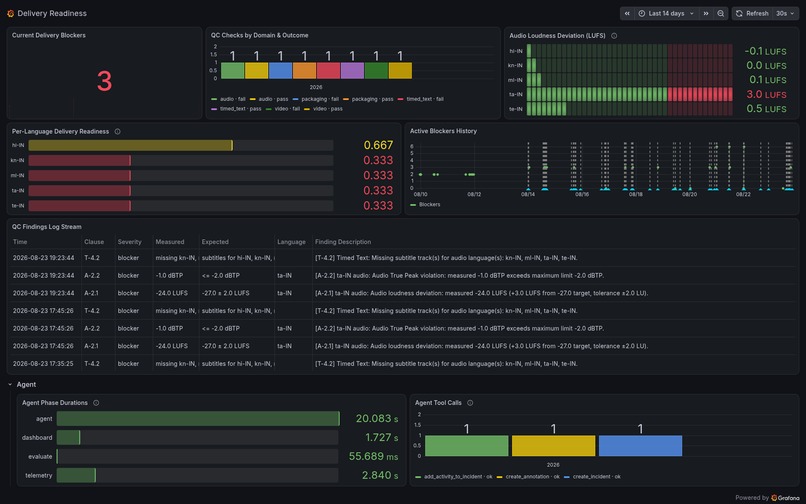Click the Refresh dashboard button
The height and width of the screenshot is (504, 806).
tap(752, 13)
